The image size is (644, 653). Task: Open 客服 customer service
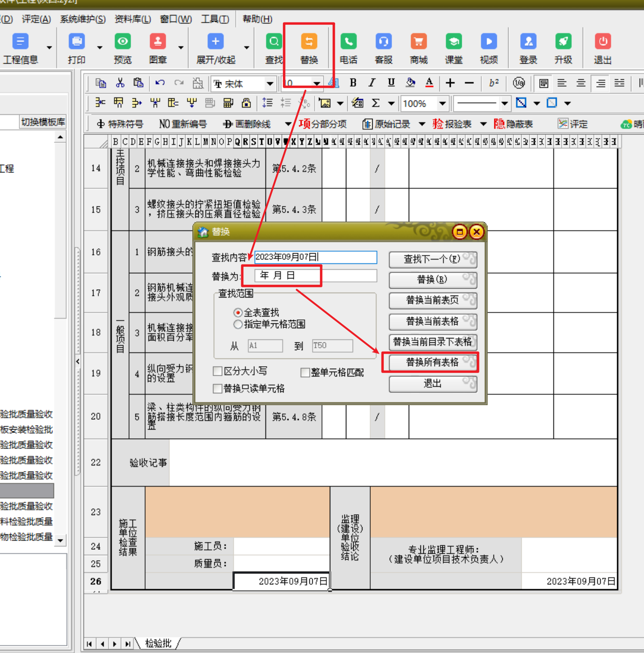383,49
